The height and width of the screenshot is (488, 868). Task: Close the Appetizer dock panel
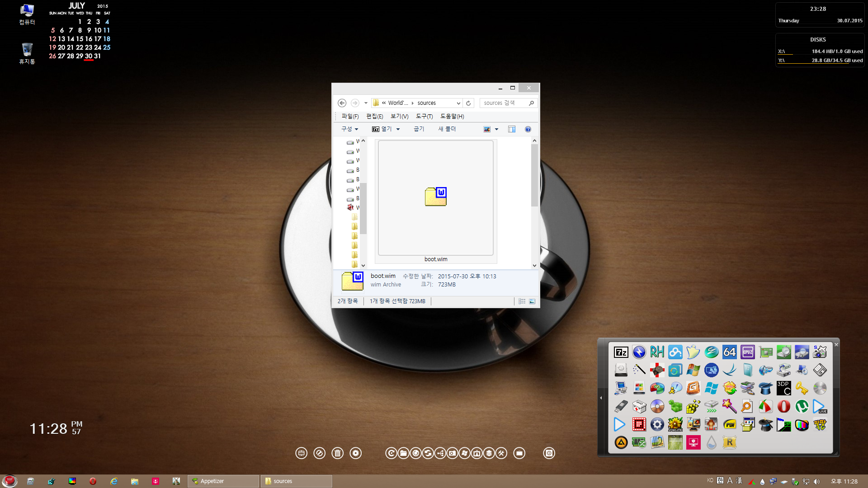836,345
